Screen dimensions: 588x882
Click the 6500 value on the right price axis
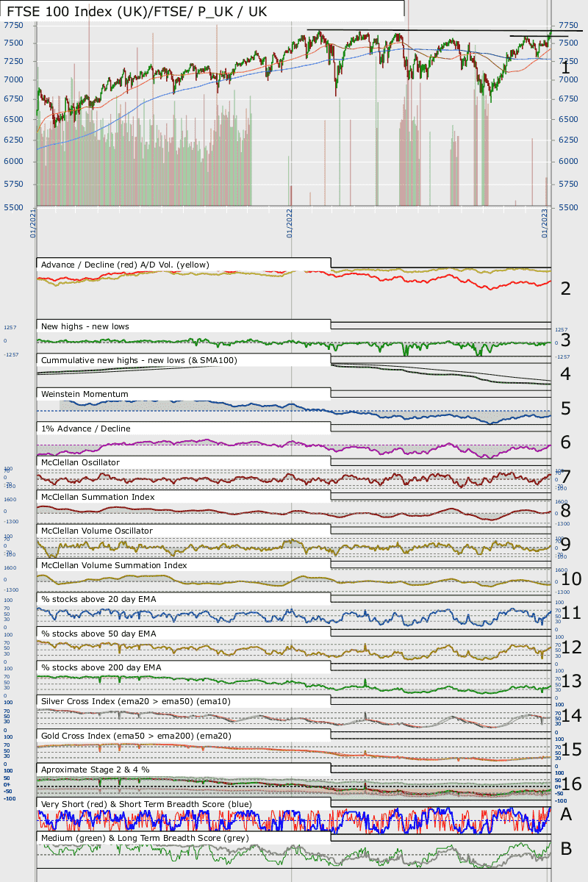point(567,119)
